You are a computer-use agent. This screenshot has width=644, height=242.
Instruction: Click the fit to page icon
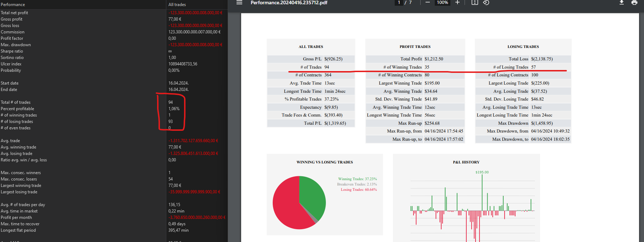click(475, 2)
